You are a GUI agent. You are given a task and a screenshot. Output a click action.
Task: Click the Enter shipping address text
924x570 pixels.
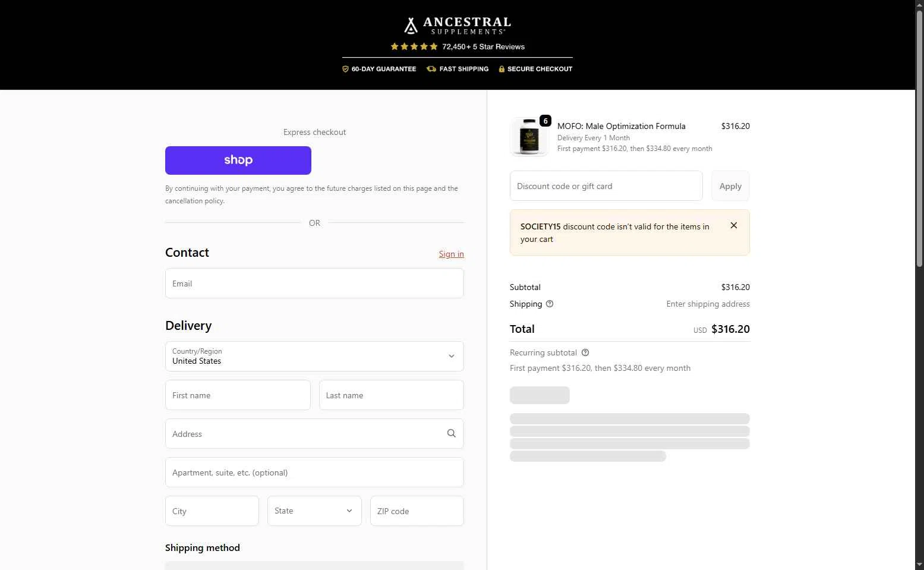pos(708,304)
